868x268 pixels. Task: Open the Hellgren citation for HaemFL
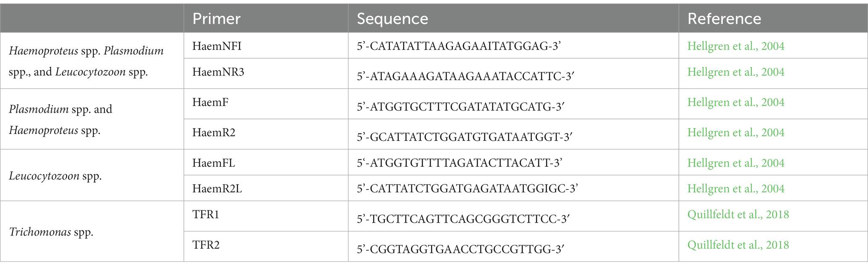[735, 163]
